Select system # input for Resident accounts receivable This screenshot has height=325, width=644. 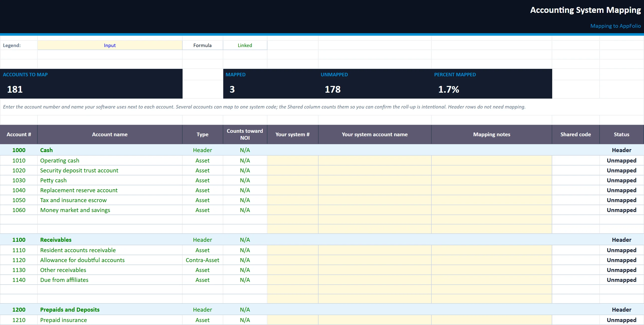(292, 250)
